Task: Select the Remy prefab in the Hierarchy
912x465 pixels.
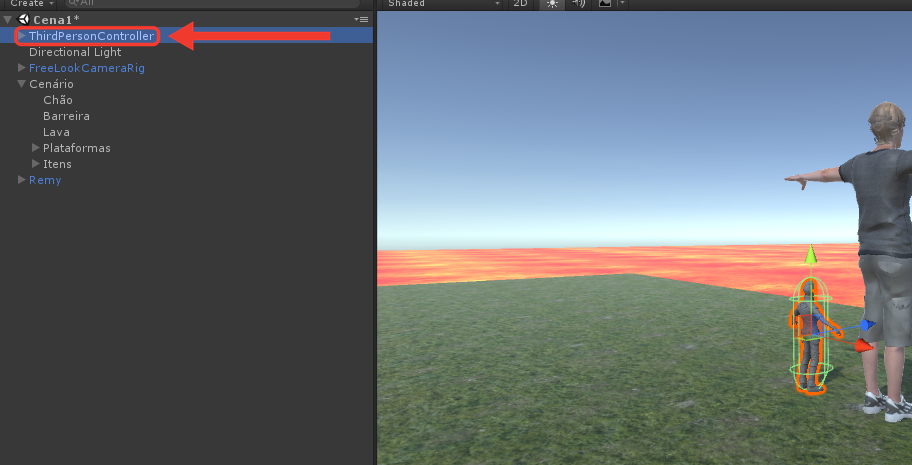Action: point(45,180)
